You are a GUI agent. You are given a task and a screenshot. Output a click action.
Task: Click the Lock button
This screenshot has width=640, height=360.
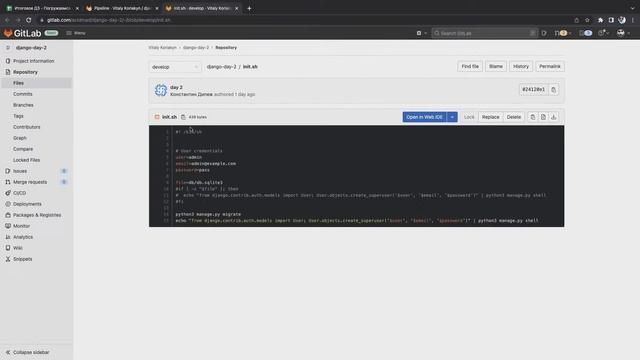(x=469, y=117)
